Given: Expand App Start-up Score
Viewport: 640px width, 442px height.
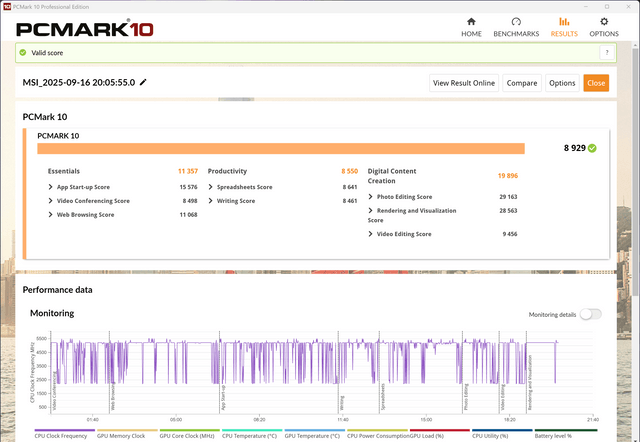Looking at the screenshot, I should [50, 187].
